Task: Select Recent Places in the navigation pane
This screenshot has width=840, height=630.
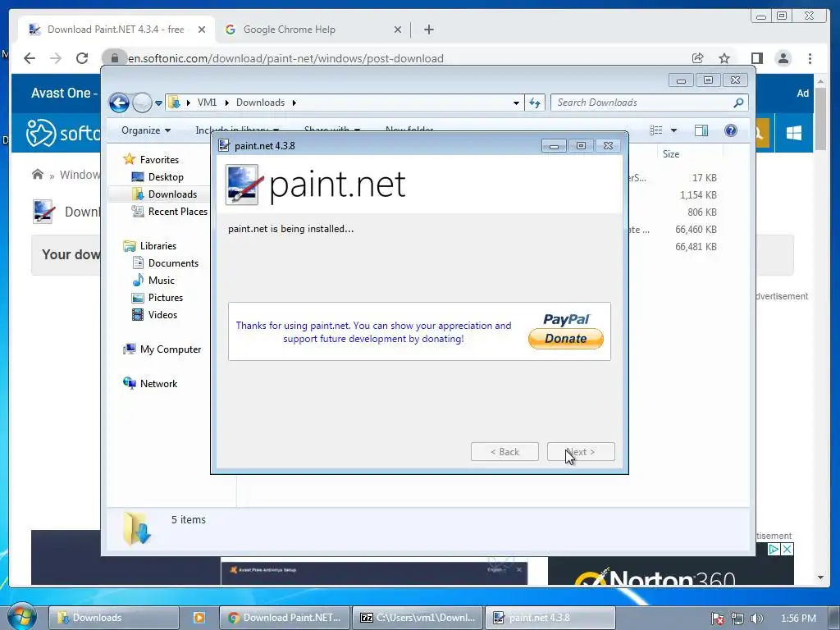Action: pyautogui.click(x=177, y=212)
